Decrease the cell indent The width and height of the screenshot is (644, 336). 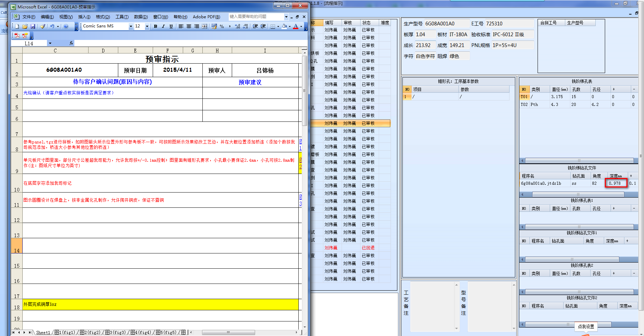pyautogui.click(x=255, y=26)
